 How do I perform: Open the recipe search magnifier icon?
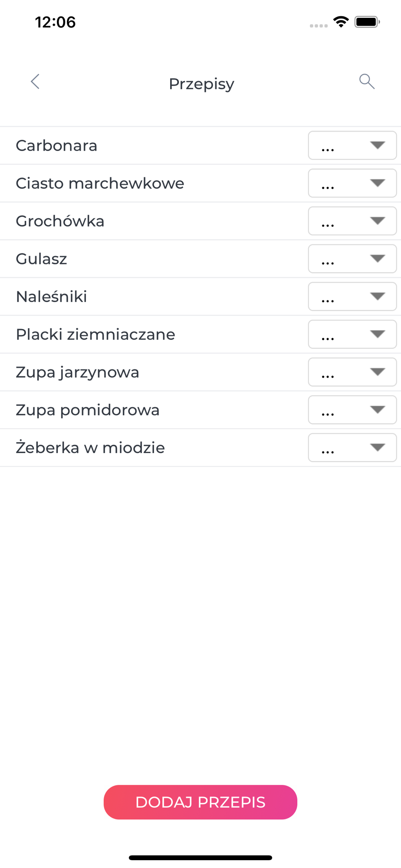367,81
